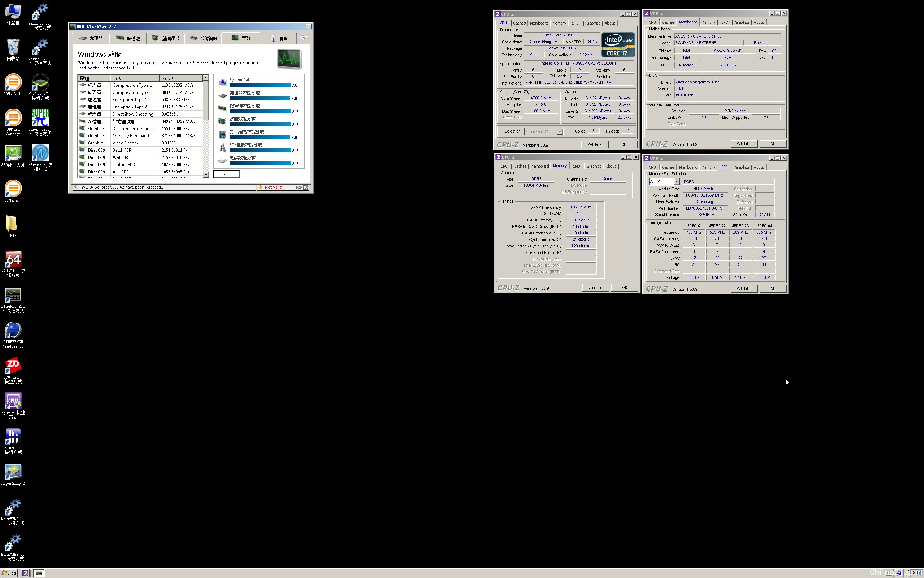
Task: Open the 计算机 computer desktop icon
Action: [13, 14]
